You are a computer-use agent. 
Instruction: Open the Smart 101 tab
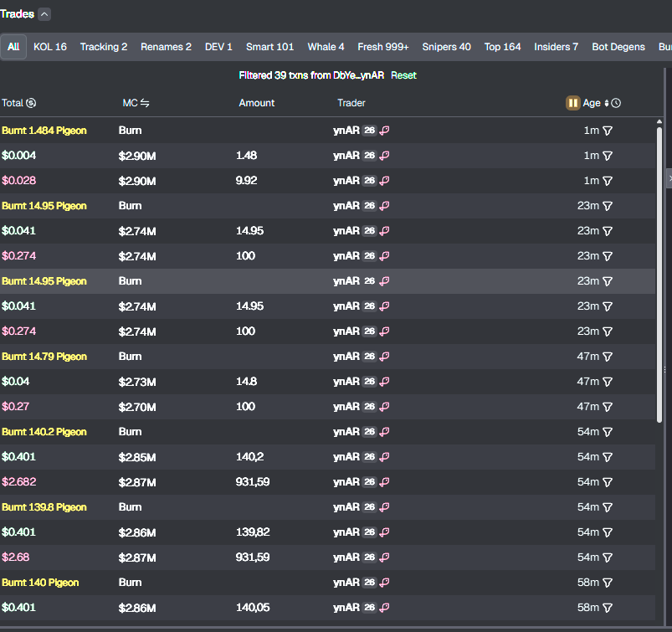270,47
